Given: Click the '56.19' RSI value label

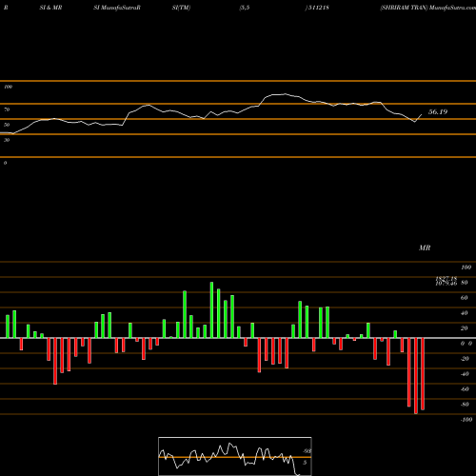Looking at the screenshot, I should pyautogui.click(x=438, y=111).
